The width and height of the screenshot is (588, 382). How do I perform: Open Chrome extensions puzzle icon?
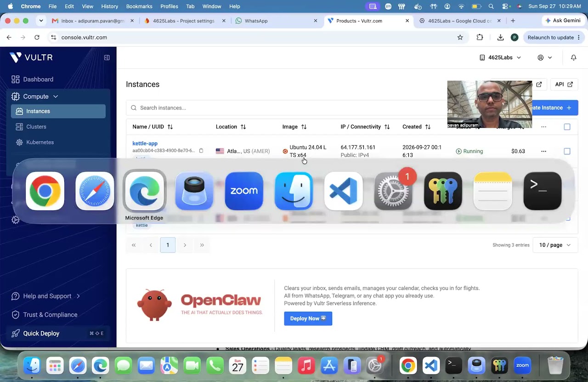click(x=480, y=37)
